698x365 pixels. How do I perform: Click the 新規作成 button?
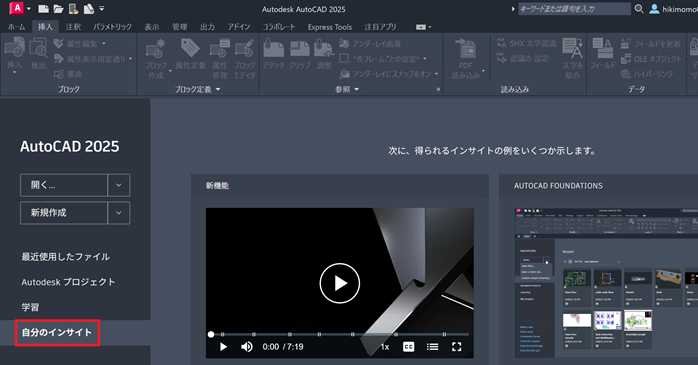[64, 213]
